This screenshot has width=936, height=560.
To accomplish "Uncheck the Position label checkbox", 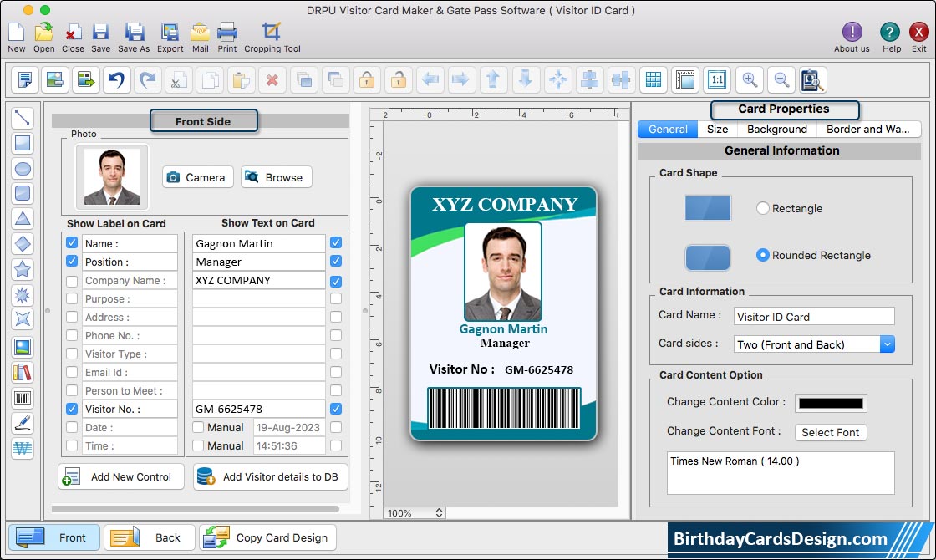I will coord(72,261).
